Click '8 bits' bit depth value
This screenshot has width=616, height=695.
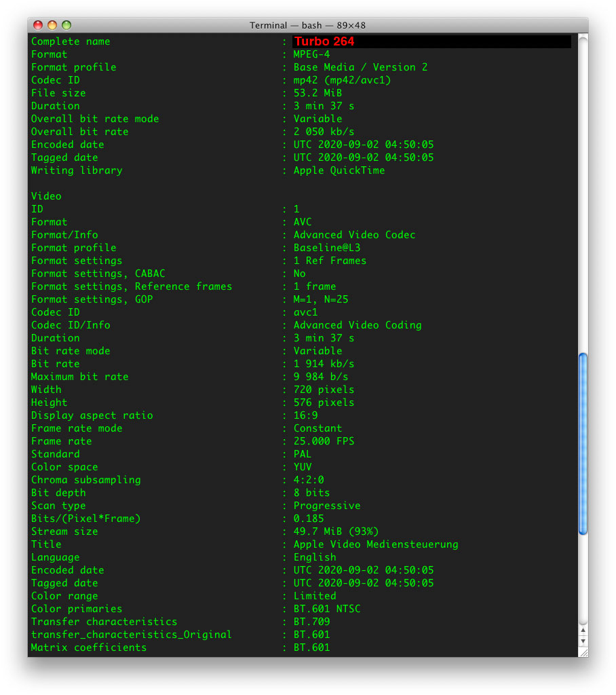click(311, 493)
